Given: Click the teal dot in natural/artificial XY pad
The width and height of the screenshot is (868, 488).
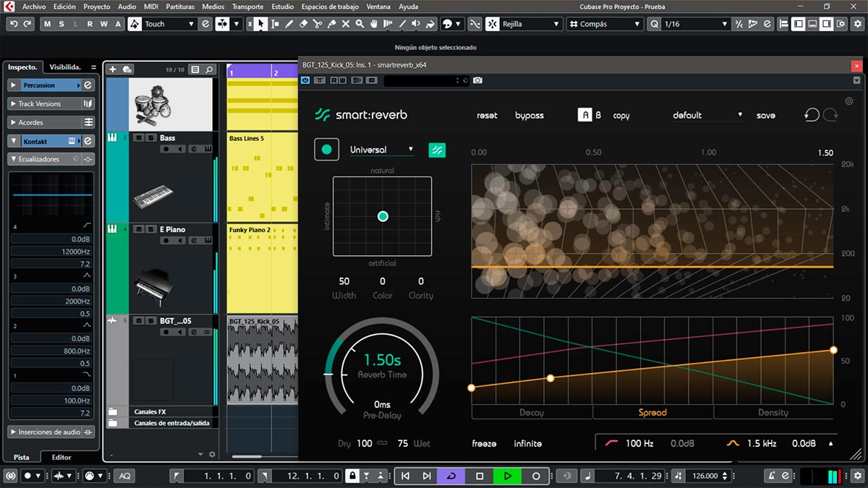Looking at the screenshot, I should [x=383, y=216].
